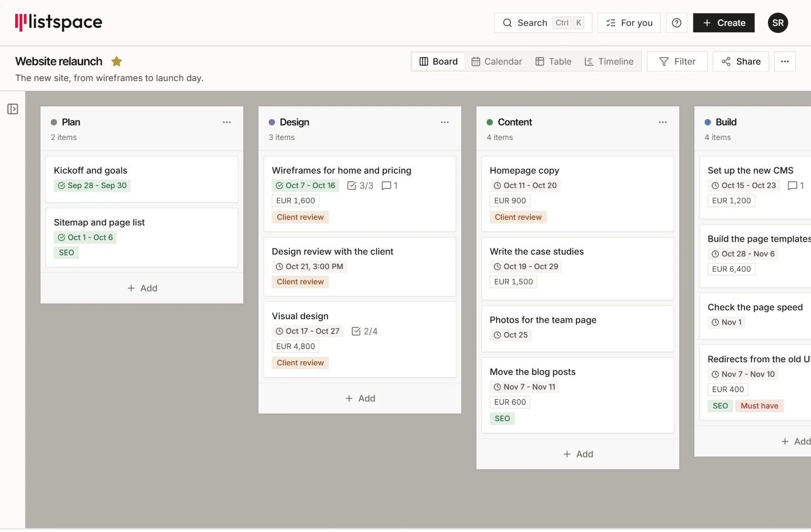
Task: Add an item to the Content column
Action: (578, 454)
